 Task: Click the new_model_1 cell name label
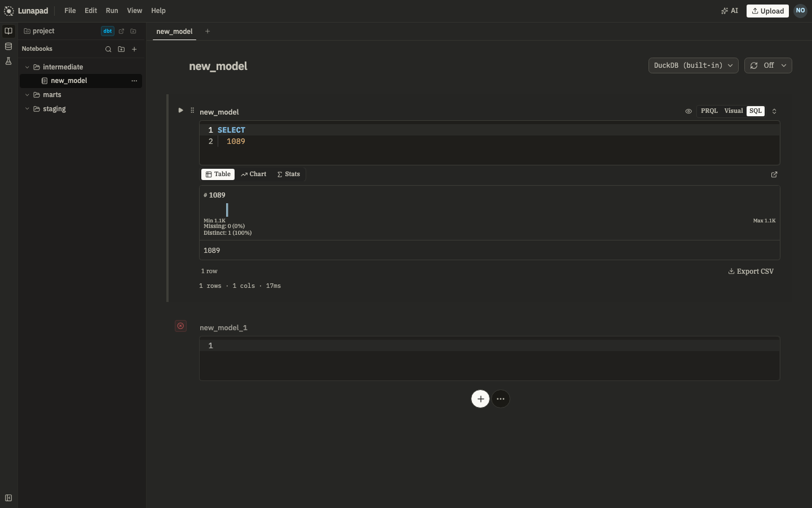coord(223,327)
